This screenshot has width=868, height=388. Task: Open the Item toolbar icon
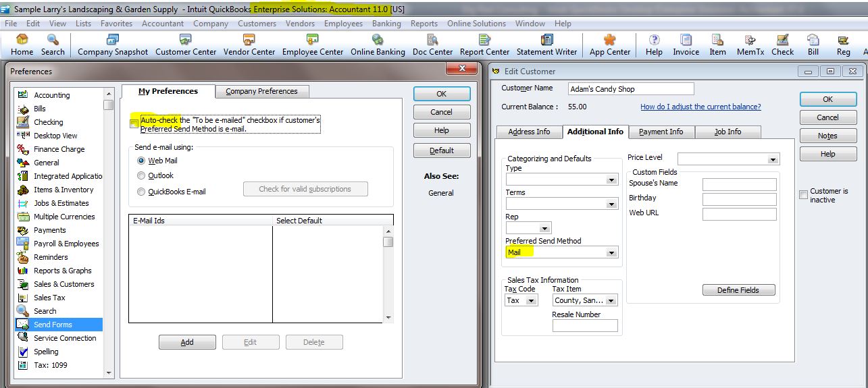click(717, 45)
